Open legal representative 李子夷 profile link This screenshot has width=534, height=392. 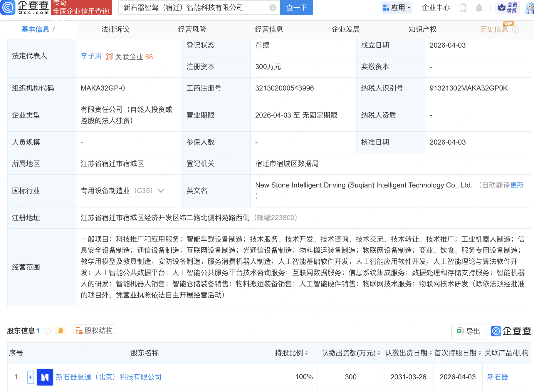(91, 56)
